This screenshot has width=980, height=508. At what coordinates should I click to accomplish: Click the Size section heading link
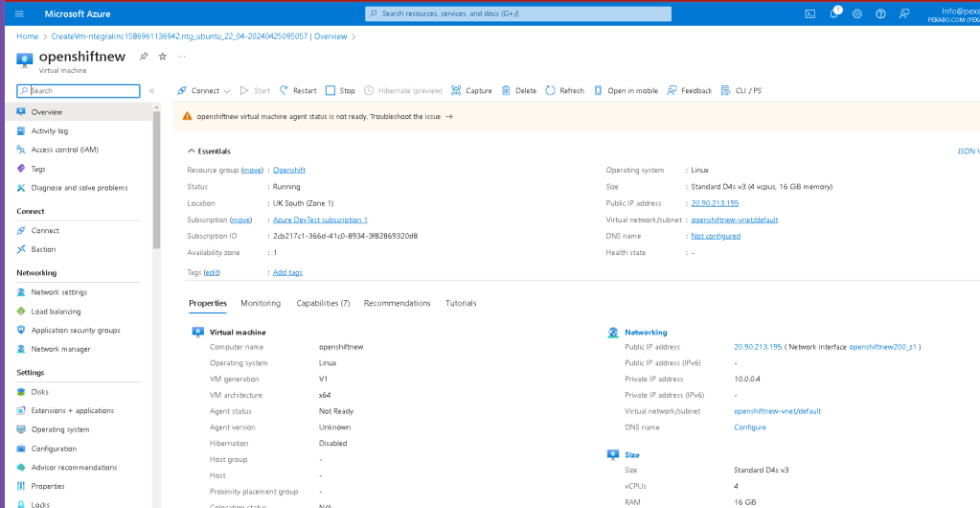pyautogui.click(x=632, y=455)
